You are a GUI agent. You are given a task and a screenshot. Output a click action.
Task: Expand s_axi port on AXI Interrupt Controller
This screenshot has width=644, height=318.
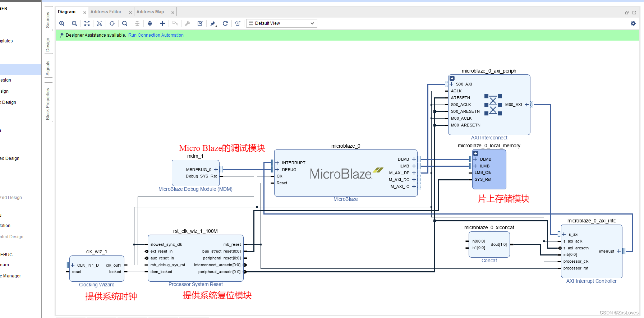coord(564,234)
